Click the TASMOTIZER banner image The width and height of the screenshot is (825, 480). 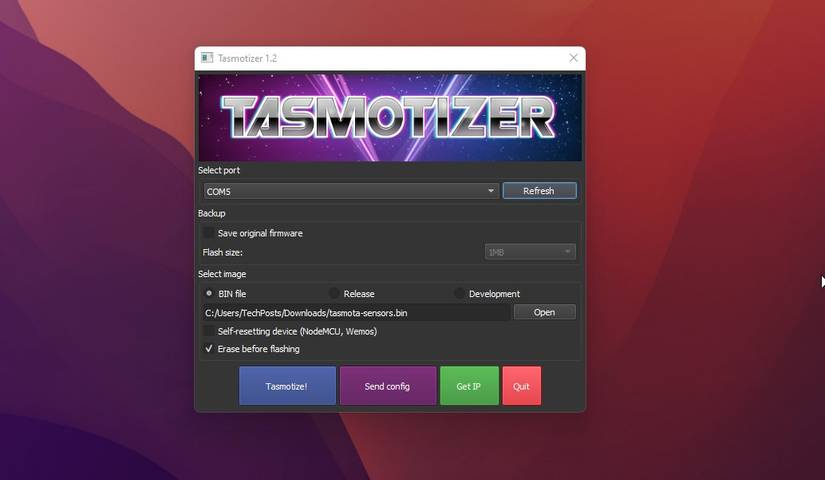click(390, 117)
